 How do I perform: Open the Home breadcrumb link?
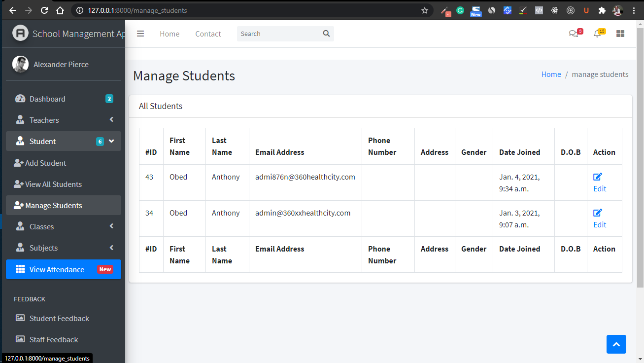click(551, 74)
